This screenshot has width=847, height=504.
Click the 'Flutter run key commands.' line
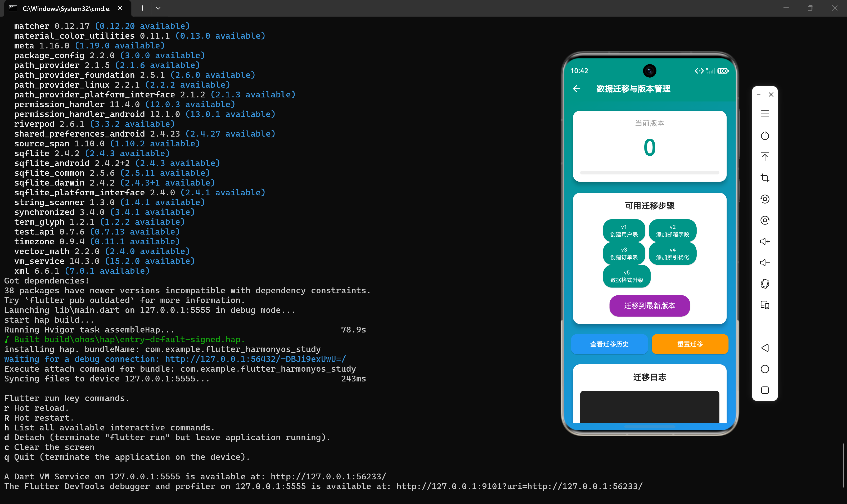pos(66,398)
